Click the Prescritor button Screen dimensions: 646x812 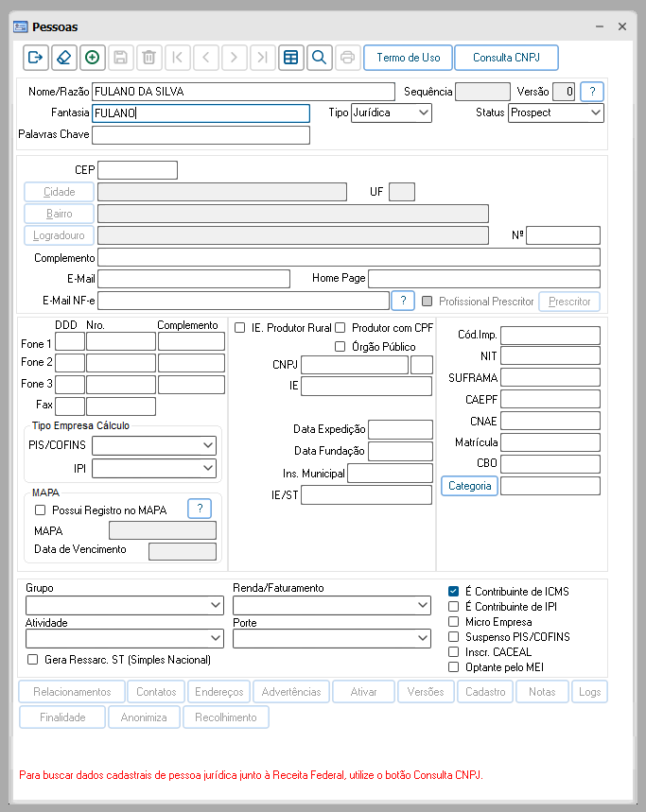[x=569, y=302]
